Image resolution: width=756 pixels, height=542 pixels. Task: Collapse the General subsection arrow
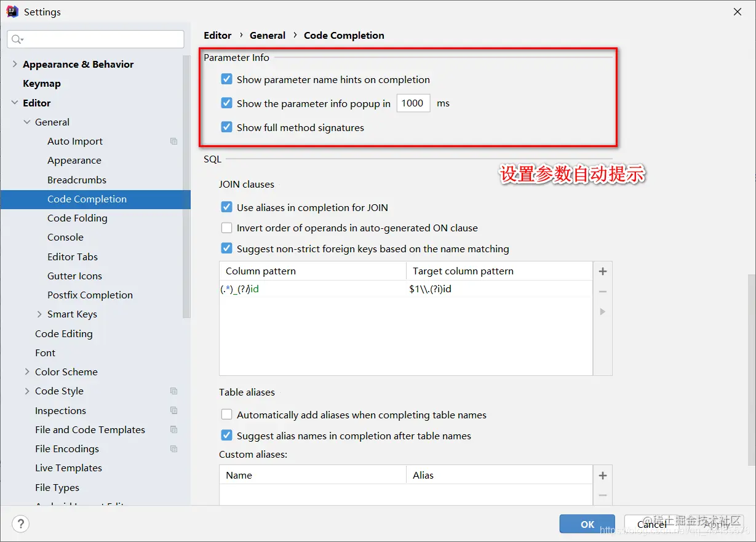click(27, 122)
